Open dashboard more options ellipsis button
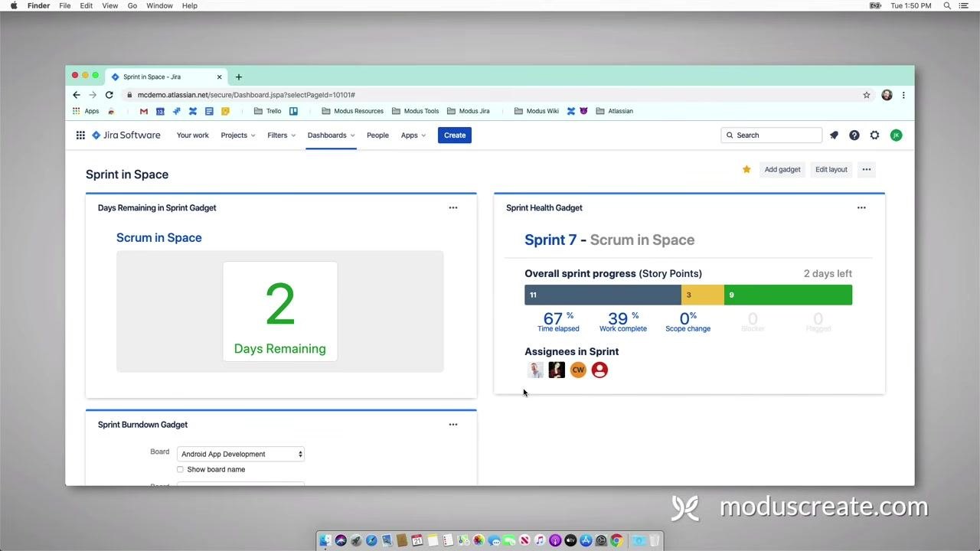 pos(866,170)
